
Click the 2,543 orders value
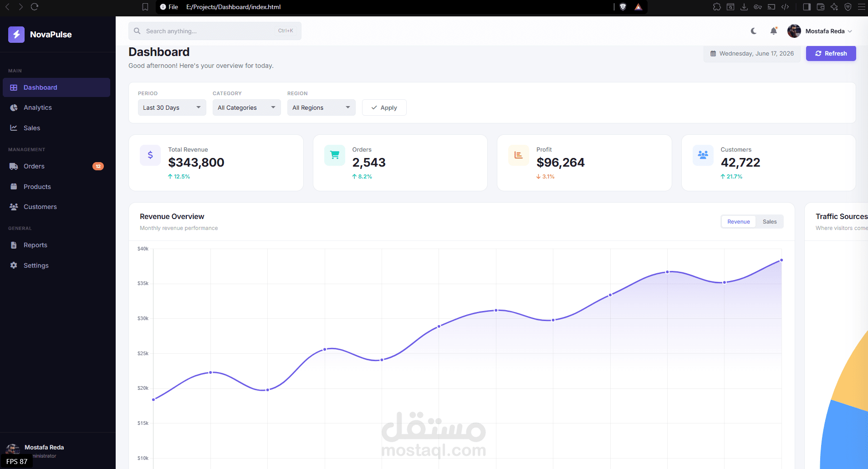(x=369, y=163)
